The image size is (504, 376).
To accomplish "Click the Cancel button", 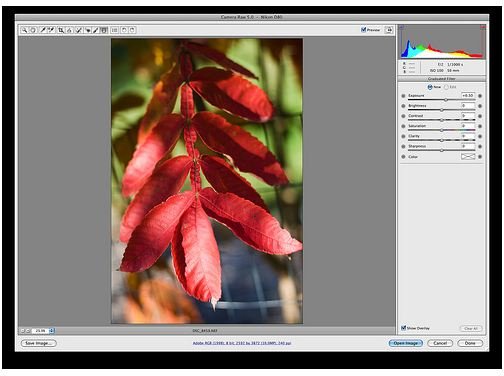I will point(440,343).
